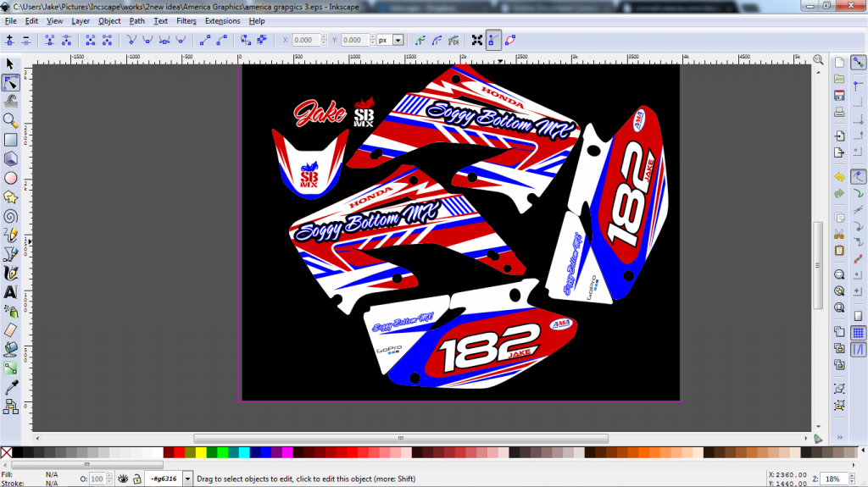Screen dimensions: 868x487
Task: Click Object to path button
Action: (x=246, y=40)
